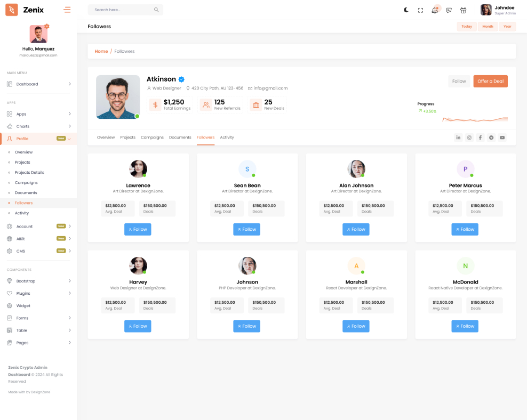The width and height of the screenshot is (527, 420).
Task: Open Atkinson's LinkedIn profile icon
Action: tap(458, 138)
